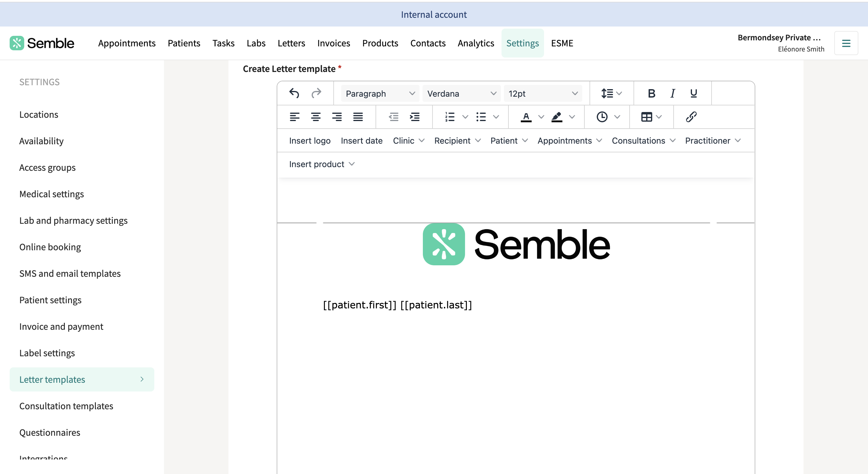Screen dimensions: 868x474
Task: Toggle bold formatting
Action: tap(651, 93)
